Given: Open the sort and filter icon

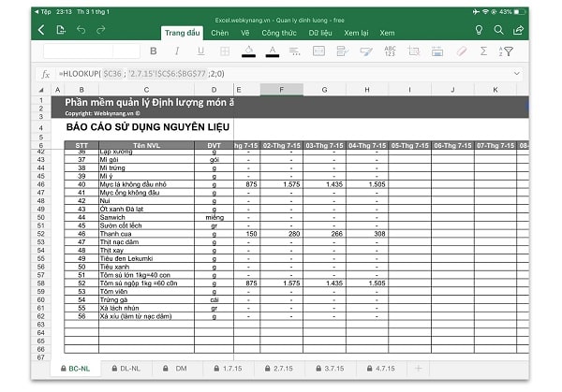Looking at the screenshot, I should click(x=506, y=51).
